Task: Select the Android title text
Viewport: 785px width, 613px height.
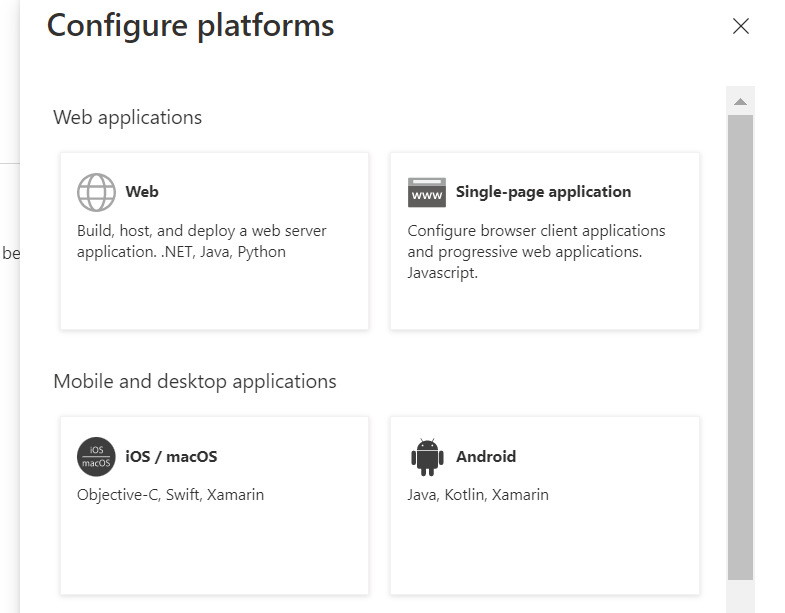Action: click(x=486, y=457)
